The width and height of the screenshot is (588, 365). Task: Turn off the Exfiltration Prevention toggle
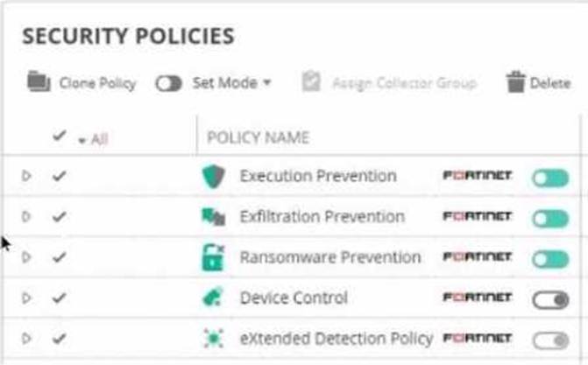[549, 218]
